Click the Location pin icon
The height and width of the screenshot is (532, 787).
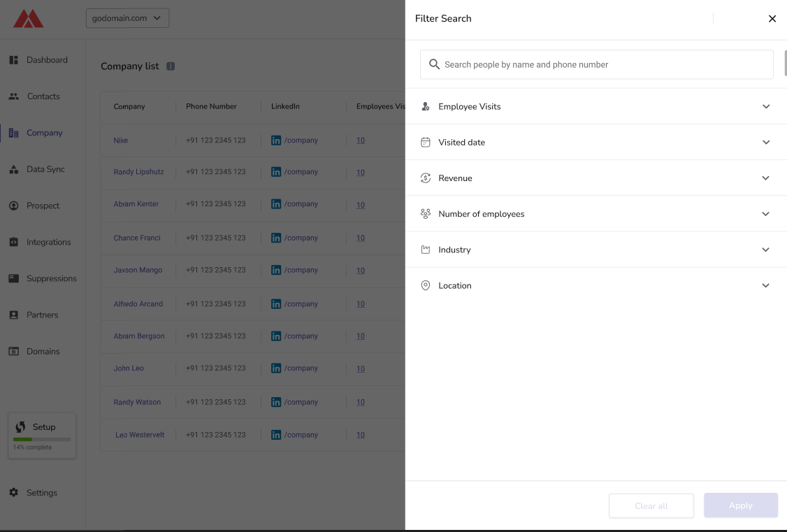tap(426, 285)
